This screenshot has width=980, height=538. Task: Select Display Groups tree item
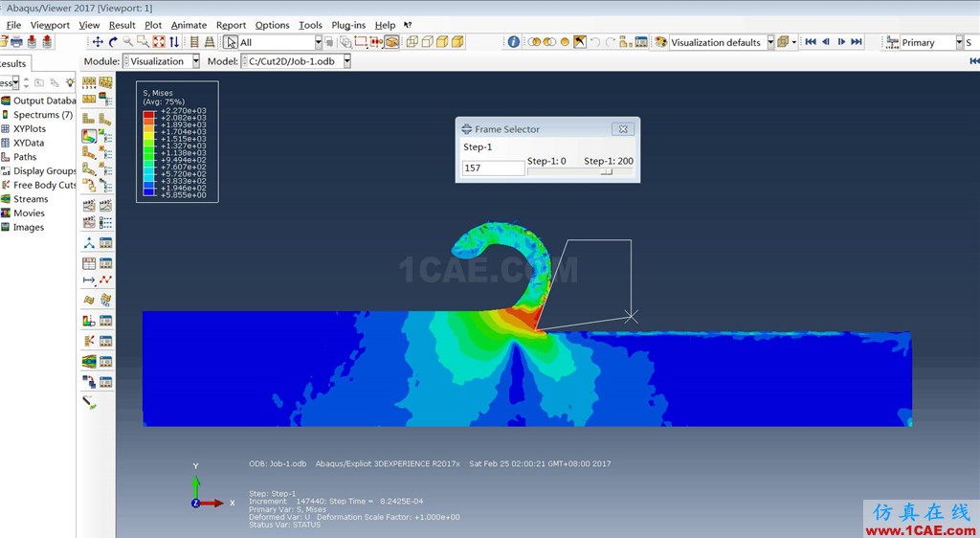click(x=38, y=171)
